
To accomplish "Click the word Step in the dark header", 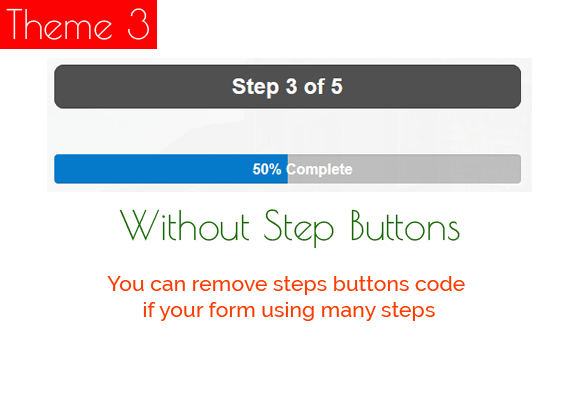I will coord(255,87).
